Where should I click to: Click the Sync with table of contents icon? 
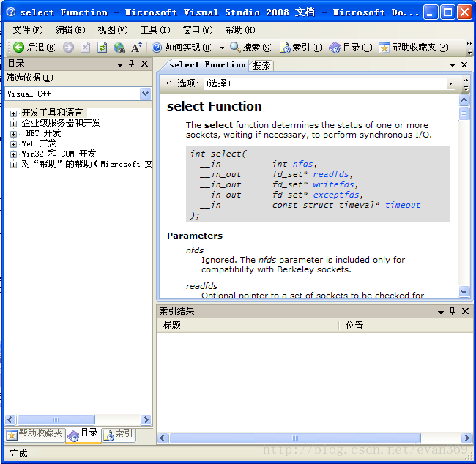pyautogui.click(x=119, y=48)
